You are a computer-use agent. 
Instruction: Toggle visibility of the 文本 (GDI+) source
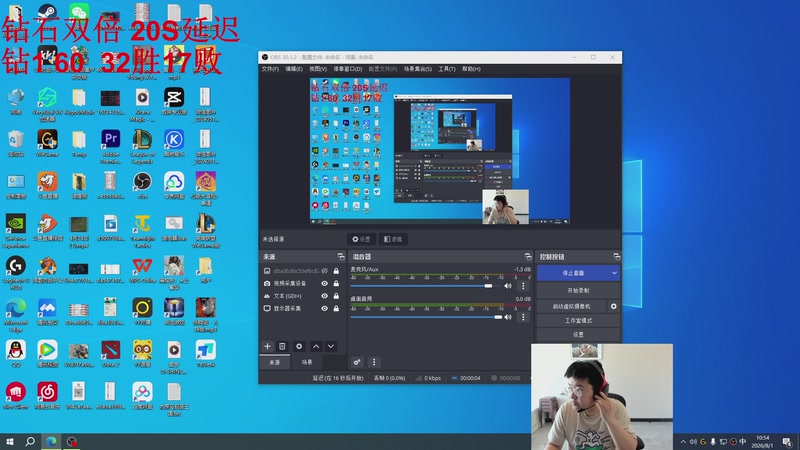point(324,296)
